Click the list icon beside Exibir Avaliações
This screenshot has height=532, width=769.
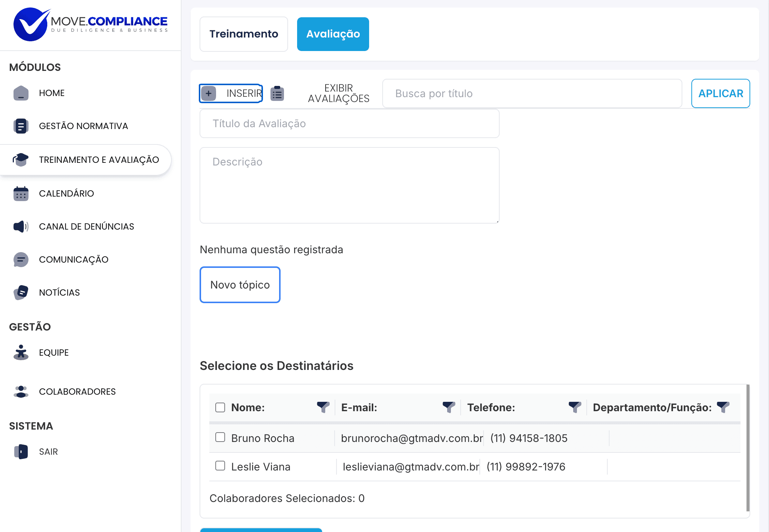coord(277,93)
